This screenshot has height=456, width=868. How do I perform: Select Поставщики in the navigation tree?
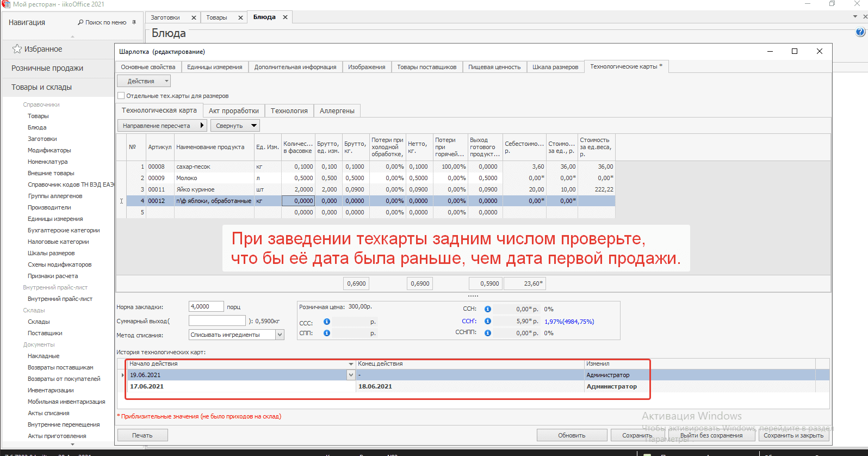tap(45, 333)
